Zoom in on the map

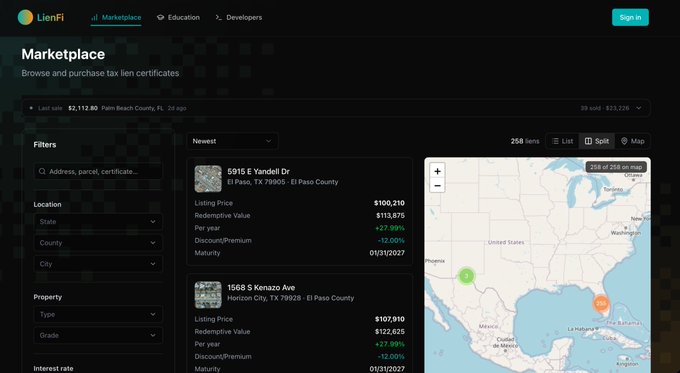click(x=437, y=171)
